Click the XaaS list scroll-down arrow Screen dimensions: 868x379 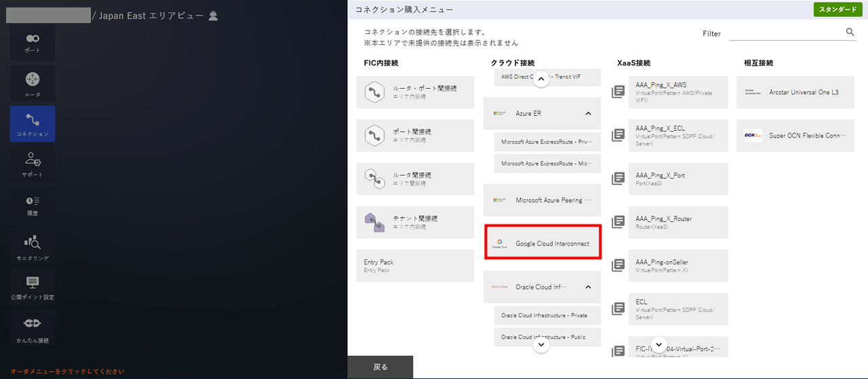click(x=658, y=344)
